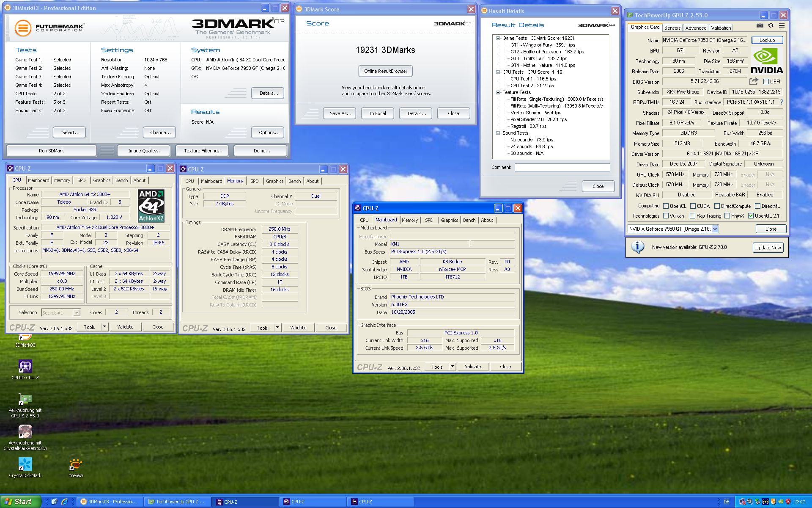Click the AMD Athlon 64 X2 logo
Image resolution: width=812 pixels, height=508 pixels.
(151, 206)
